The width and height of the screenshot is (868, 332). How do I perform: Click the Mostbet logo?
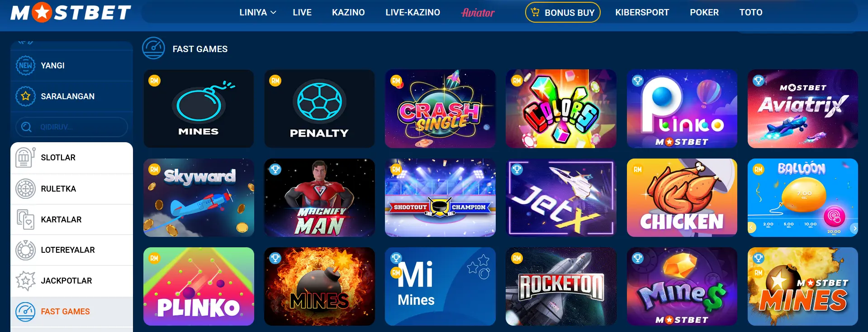[71, 12]
